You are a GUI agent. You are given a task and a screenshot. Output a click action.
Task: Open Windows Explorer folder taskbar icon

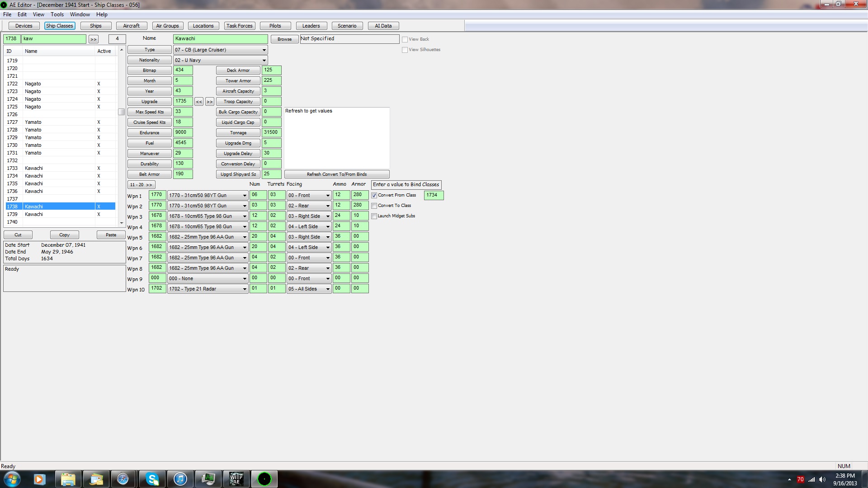(68, 479)
